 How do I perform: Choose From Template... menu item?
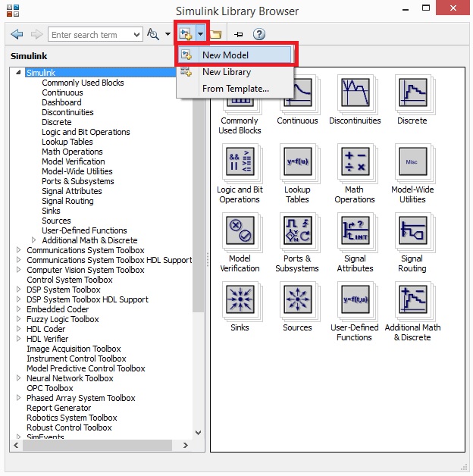[x=235, y=89]
